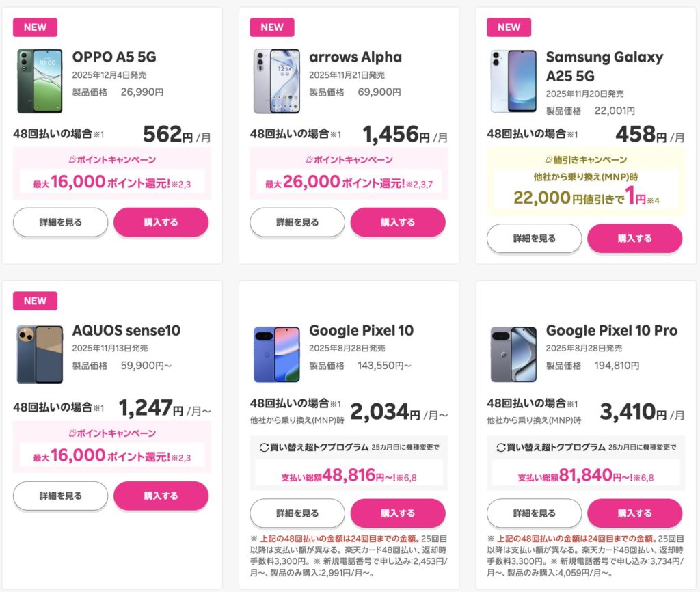Viewport: 700px width, 592px height.
Task: Click the Google Pixel 10 product name heading
Action: pyautogui.click(x=361, y=330)
